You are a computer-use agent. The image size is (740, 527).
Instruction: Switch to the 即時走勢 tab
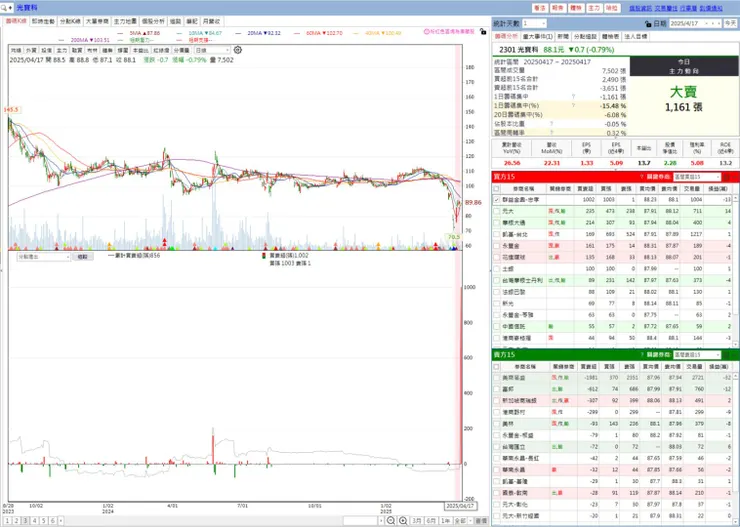pyautogui.click(x=43, y=21)
